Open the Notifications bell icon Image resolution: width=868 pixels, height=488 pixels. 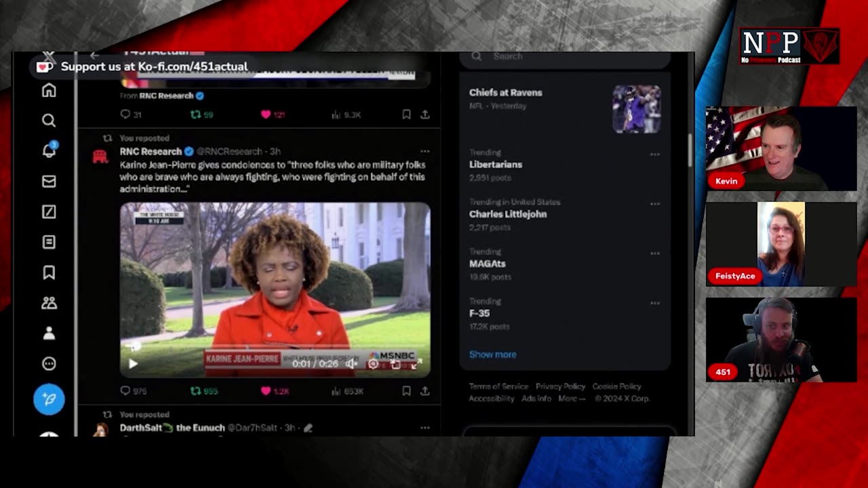49,150
